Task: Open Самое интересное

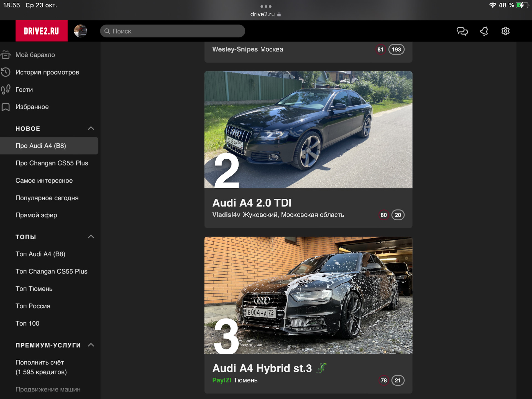Action: 44,181
